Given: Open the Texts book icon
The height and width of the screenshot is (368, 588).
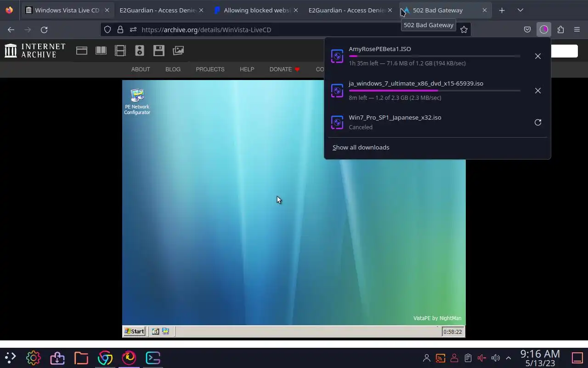Looking at the screenshot, I should tap(101, 51).
